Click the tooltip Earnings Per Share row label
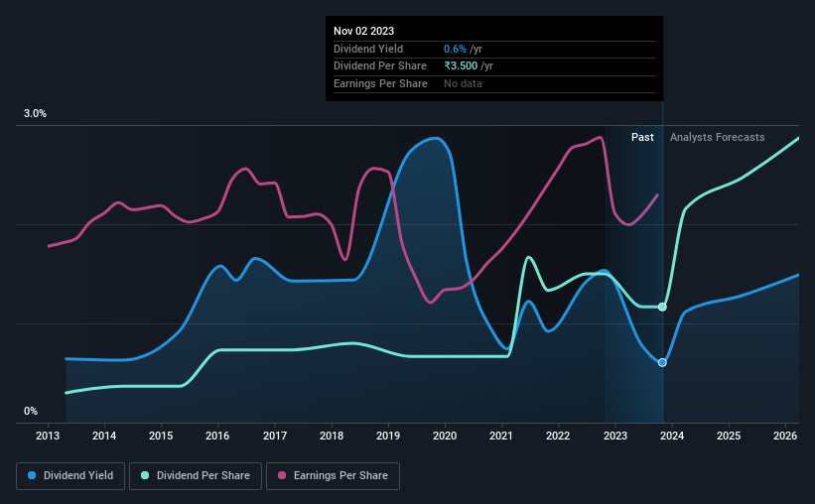Screen dimensions: 815x504 tap(380, 83)
